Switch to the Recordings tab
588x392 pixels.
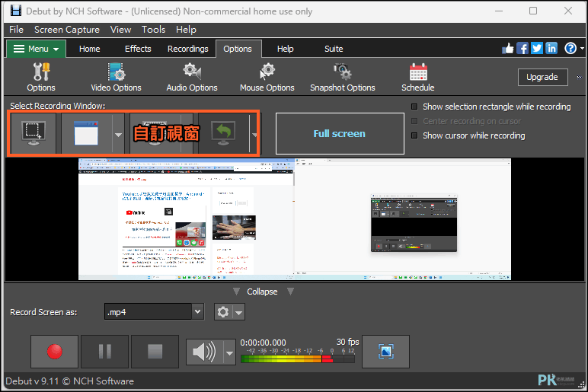click(188, 49)
